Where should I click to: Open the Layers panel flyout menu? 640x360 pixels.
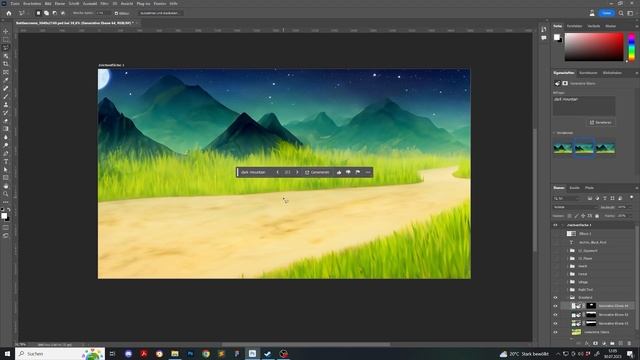click(x=636, y=188)
